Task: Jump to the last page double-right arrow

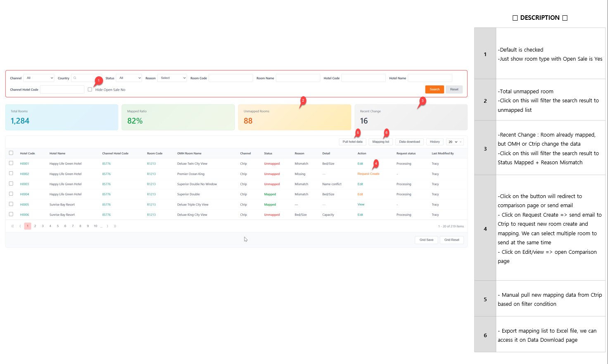Action: [115, 226]
